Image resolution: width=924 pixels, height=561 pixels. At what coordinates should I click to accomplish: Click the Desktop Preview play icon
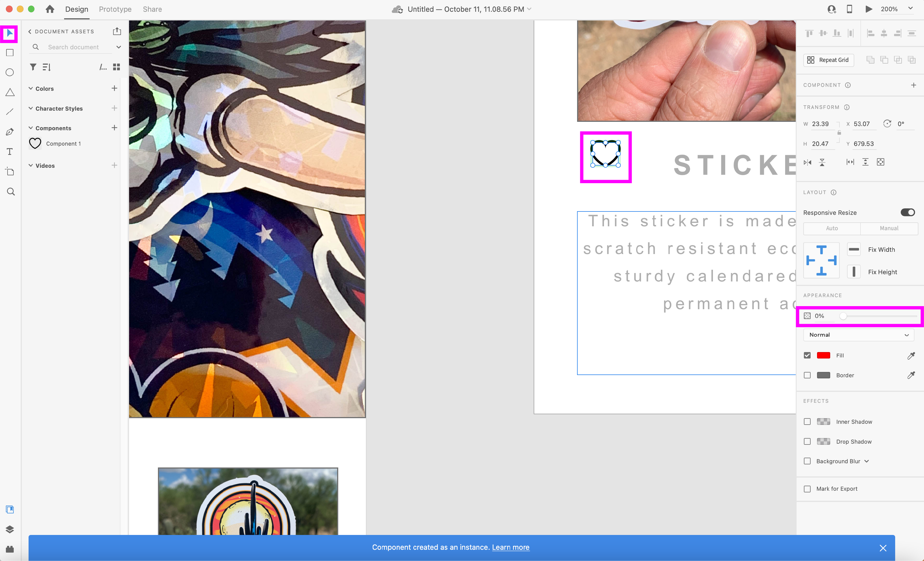(869, 9)
